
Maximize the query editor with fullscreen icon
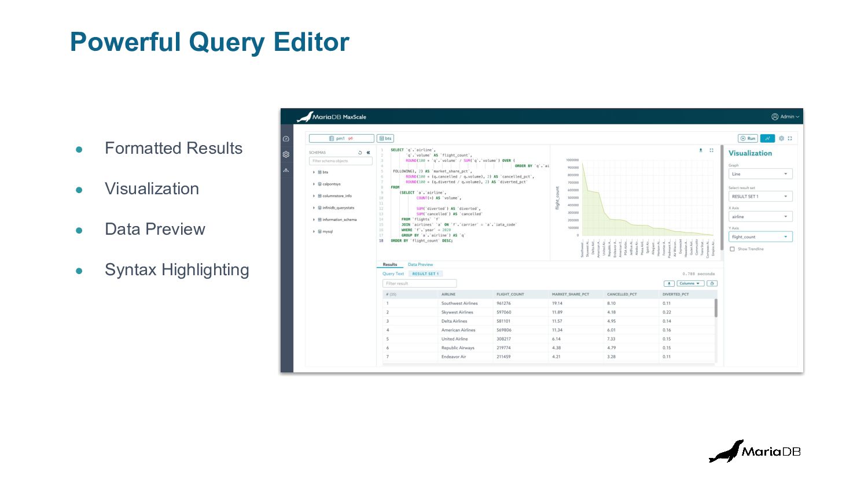[790, 138]
